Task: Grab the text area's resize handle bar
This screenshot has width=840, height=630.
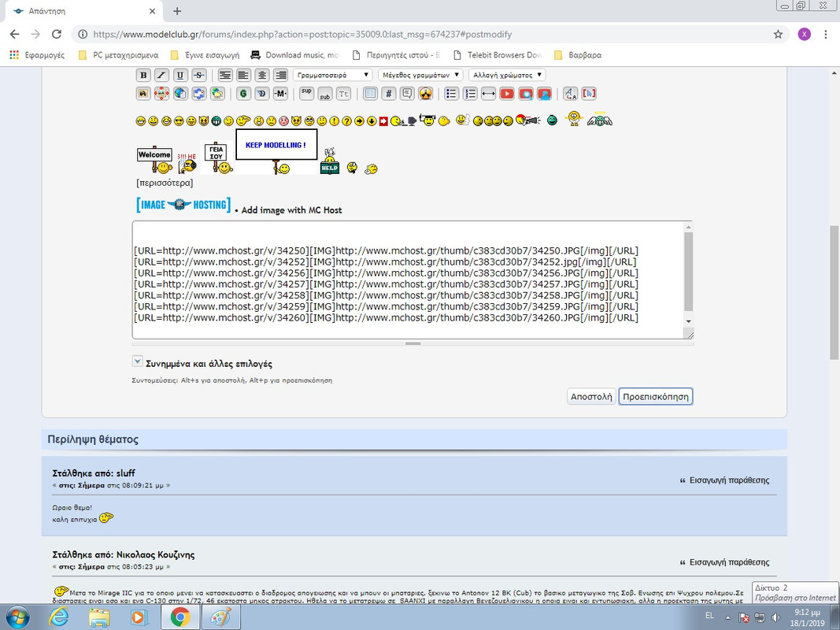Action: pyautogui.click(x=413, y=343)
